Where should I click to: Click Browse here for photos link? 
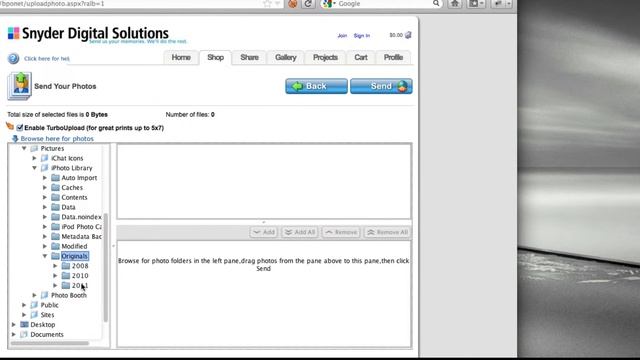(57, 139)
